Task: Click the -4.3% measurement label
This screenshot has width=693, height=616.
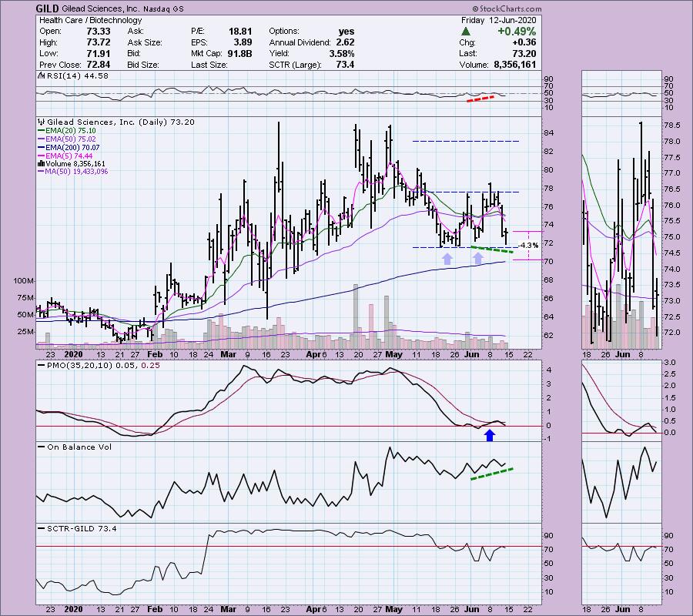Action: click(528, 245)
